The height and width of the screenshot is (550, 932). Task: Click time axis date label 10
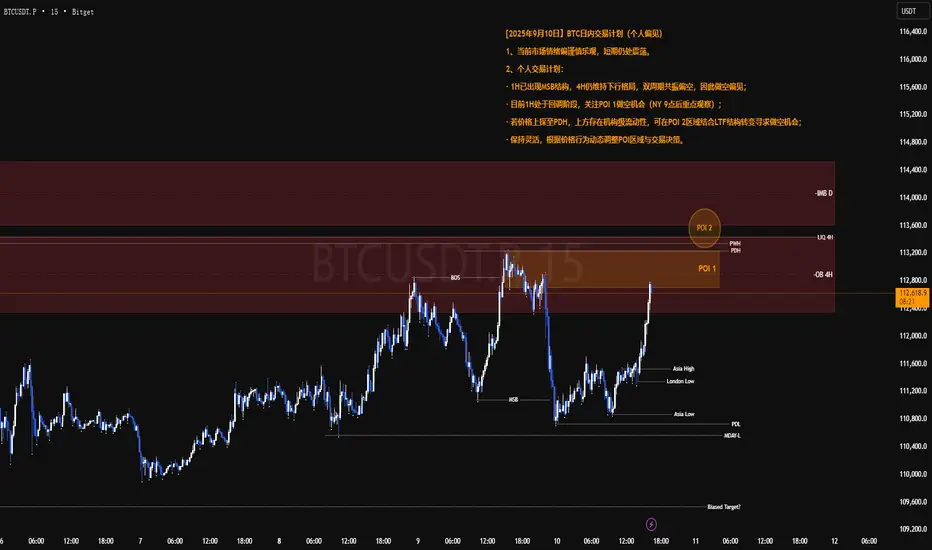557,541
